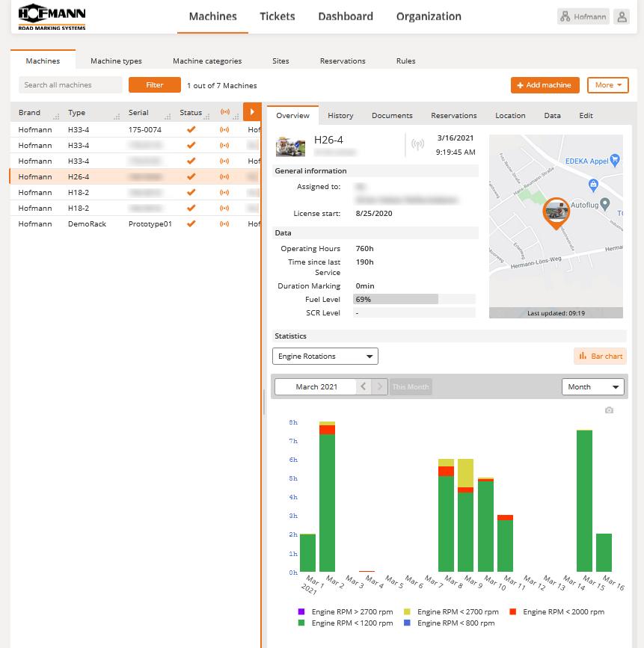The height and width of the screenshot is (648, 644).
Task: Sort the table by the Brand header
Action: tap(29, 112)
